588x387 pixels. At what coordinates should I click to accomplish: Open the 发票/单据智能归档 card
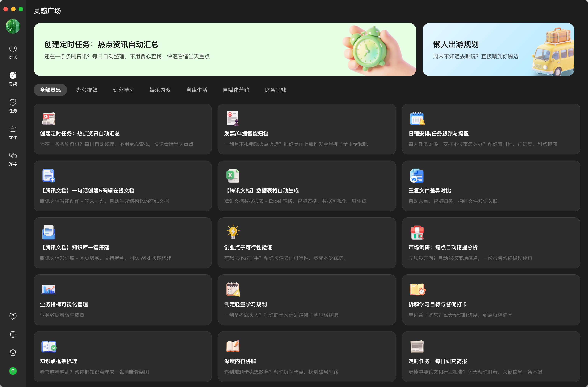[x=307, y=129]
